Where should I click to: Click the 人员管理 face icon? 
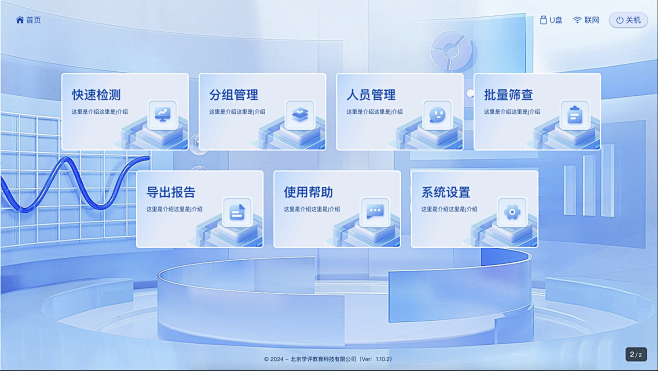point(437,114)
